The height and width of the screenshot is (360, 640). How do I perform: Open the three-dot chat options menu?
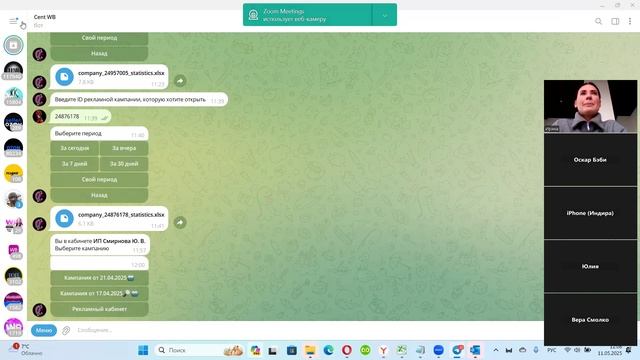630,21
